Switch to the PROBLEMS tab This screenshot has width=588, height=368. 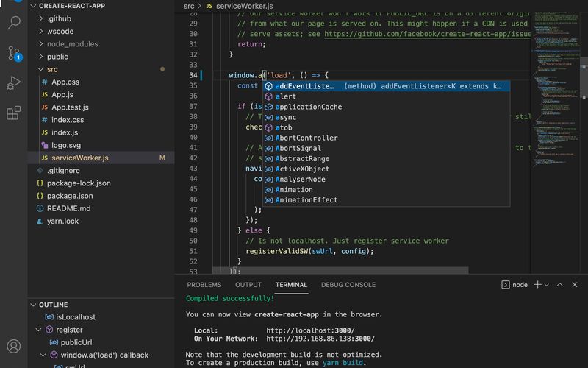tap(204, 285)
